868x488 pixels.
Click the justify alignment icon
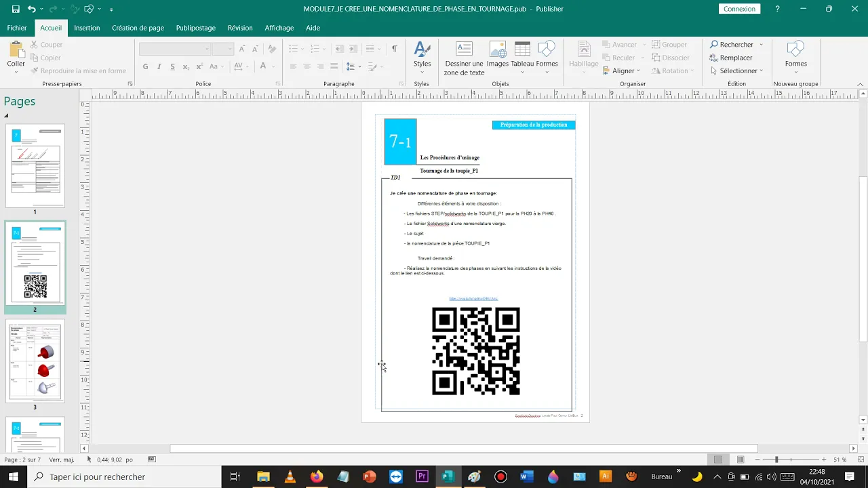coord(334,66)
